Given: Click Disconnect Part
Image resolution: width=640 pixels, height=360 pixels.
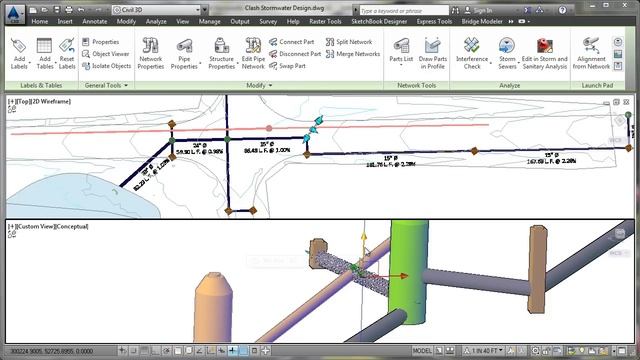Looking at the screenshot, I should [x=295, y=54].
